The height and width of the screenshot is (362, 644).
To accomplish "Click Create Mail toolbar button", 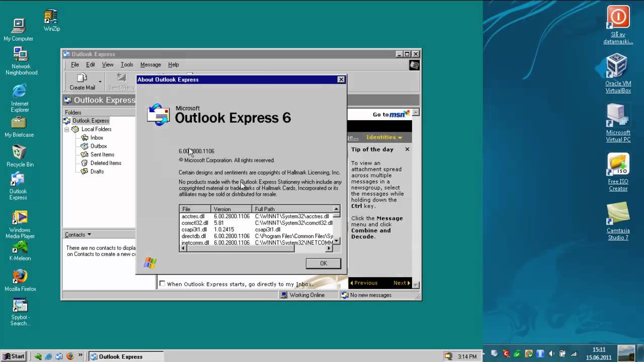I will [82, 81].
